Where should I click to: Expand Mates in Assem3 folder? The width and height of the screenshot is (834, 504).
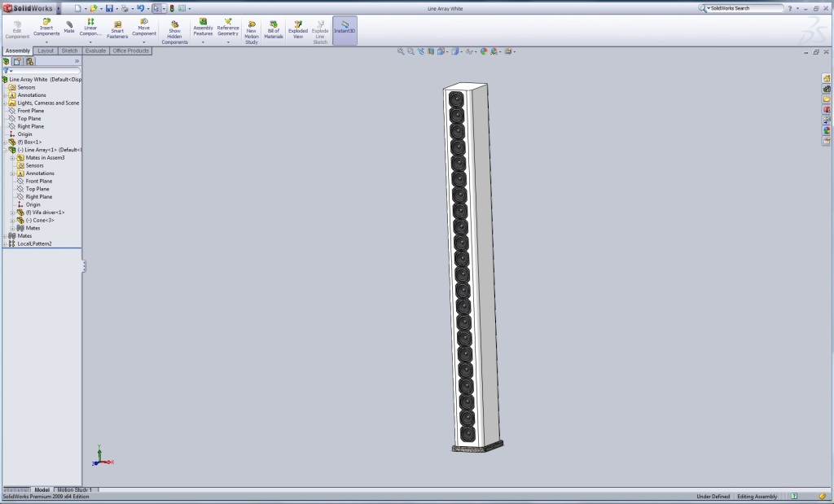pos(13,158)
